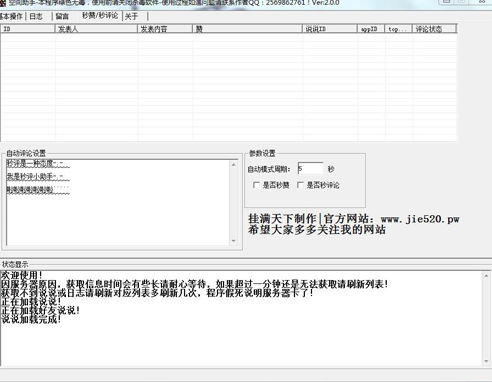Click inside the 自动评论设置 text box
492x382 pixels.
118,203
